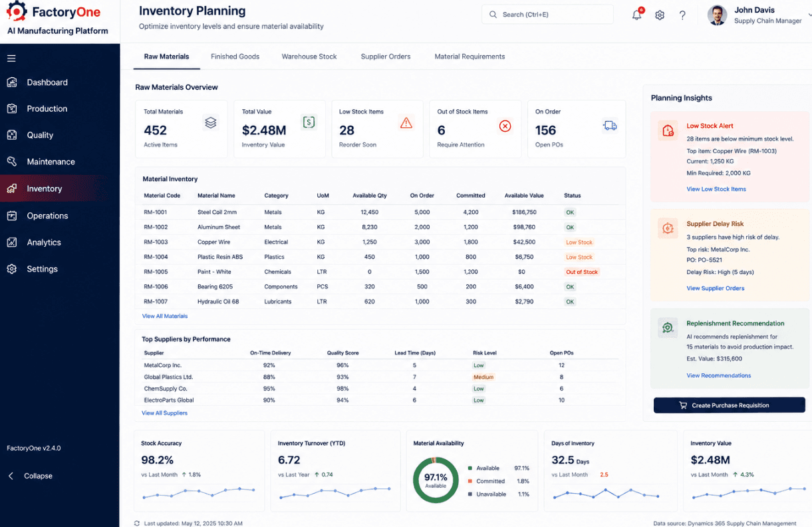Click the Total Materials layers icon
Image resolution: width=812 pixels, height=527 pixels.
(x=211, y=122)
